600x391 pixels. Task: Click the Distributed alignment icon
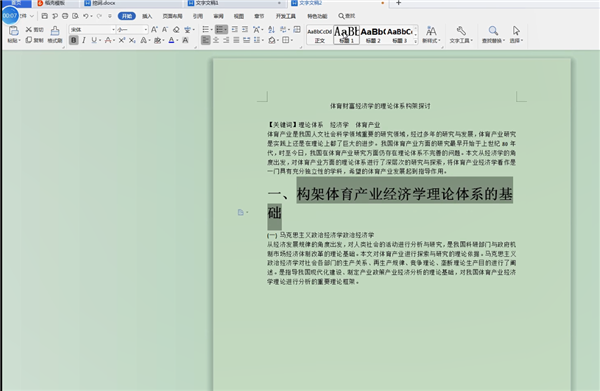247,40
